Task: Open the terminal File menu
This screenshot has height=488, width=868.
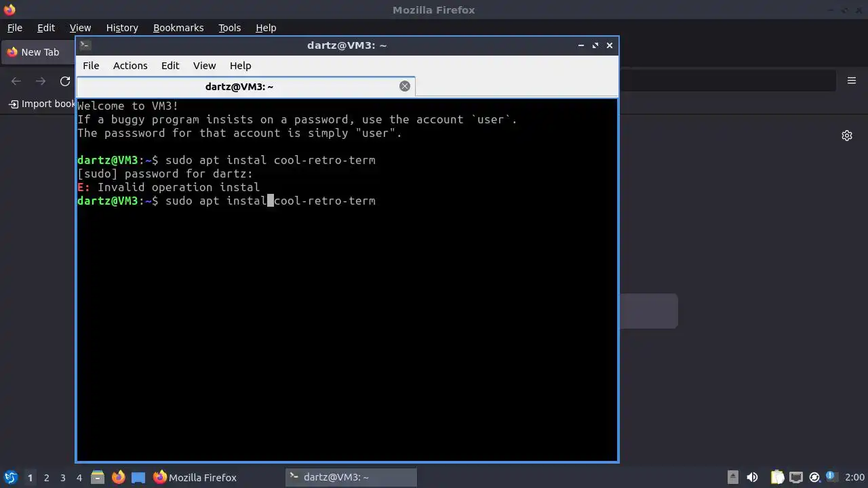Action: [91, 66]
